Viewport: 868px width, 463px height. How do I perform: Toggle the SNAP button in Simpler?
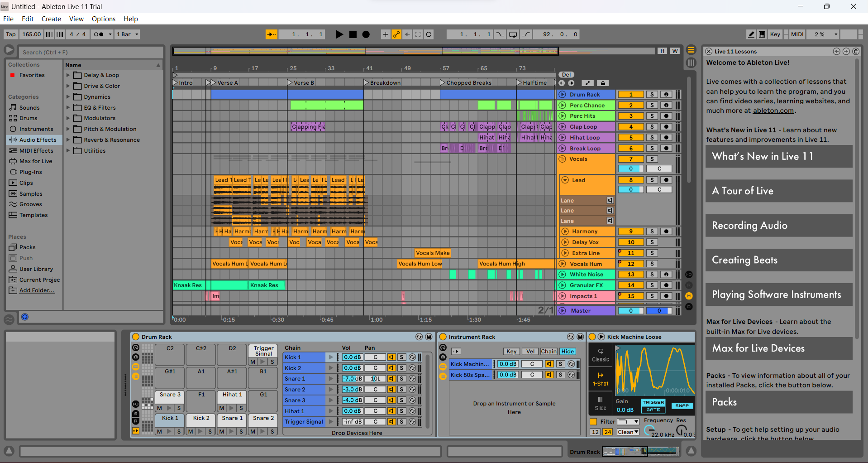682,406
